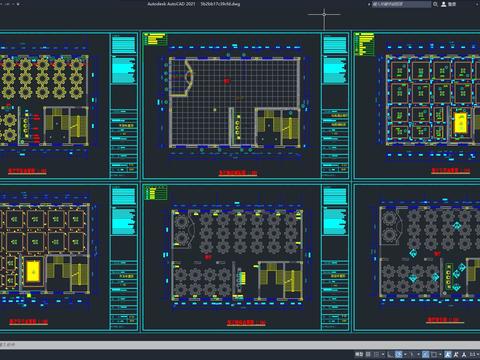The height and width of the screenshot is (360, 480).
Task: Toggle the drawing grid display in status bar
Action: [x=368, y=354]
